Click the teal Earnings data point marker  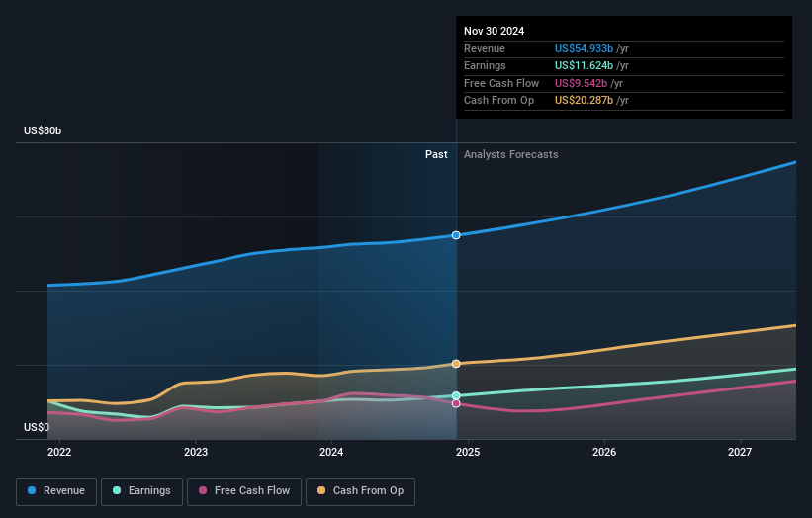pyautogui.click(x=456, y=395)
